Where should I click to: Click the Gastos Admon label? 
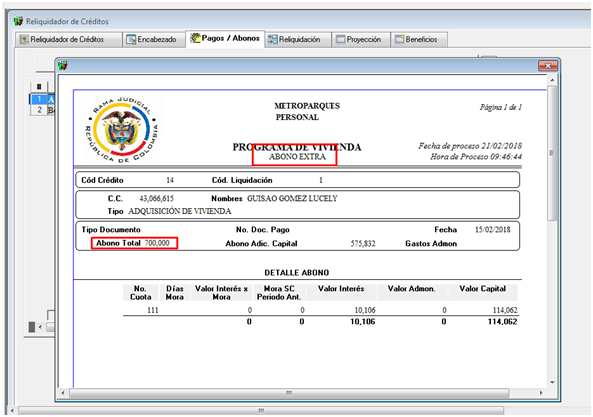431,243
